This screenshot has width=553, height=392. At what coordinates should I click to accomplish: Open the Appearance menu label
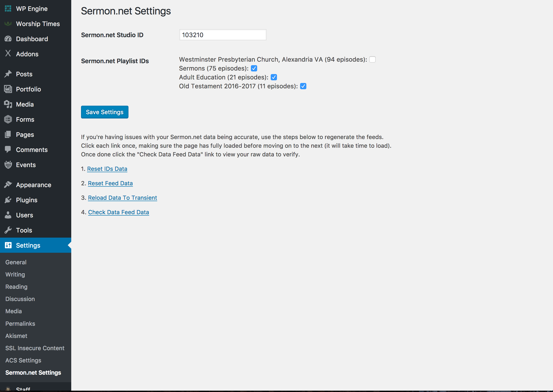(34, 185)
